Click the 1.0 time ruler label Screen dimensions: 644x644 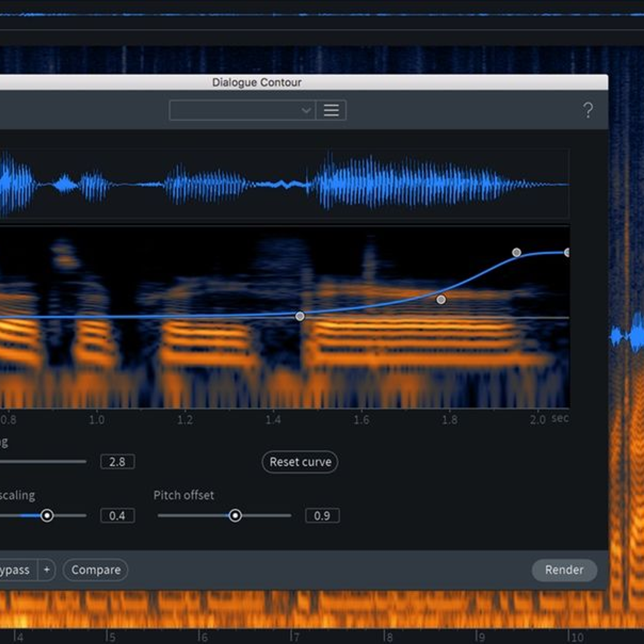97,420
